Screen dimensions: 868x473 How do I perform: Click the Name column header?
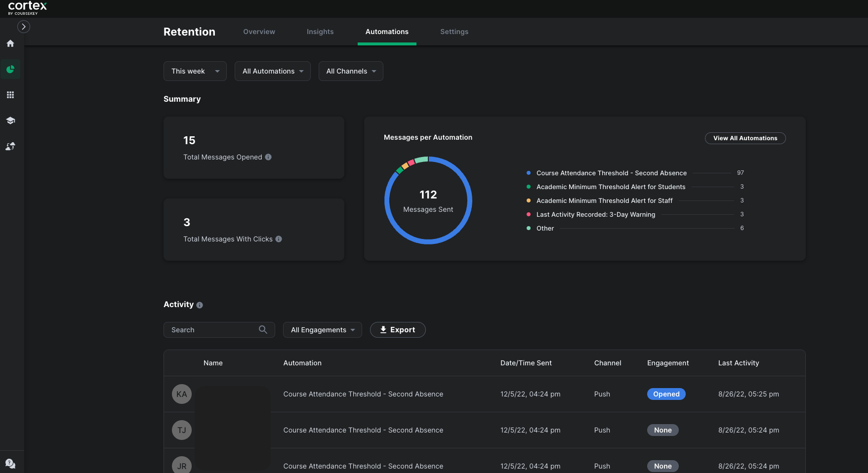point(213,363)
